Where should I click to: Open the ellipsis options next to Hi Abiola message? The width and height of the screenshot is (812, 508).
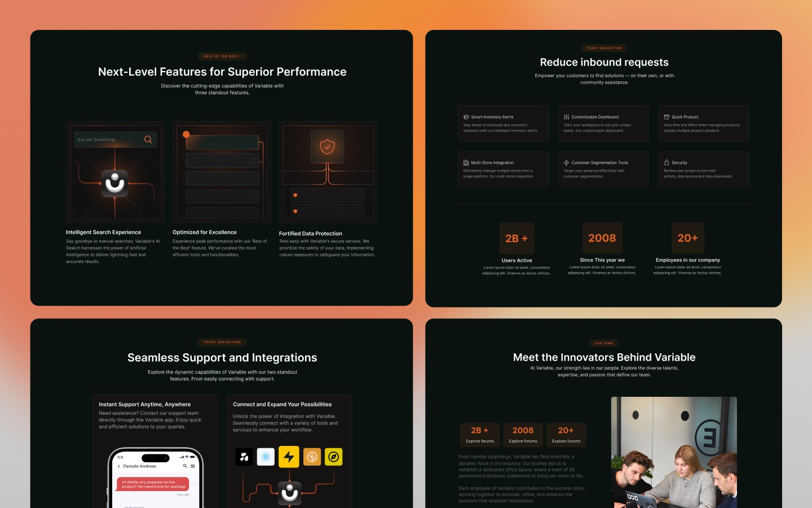[195, 484]
